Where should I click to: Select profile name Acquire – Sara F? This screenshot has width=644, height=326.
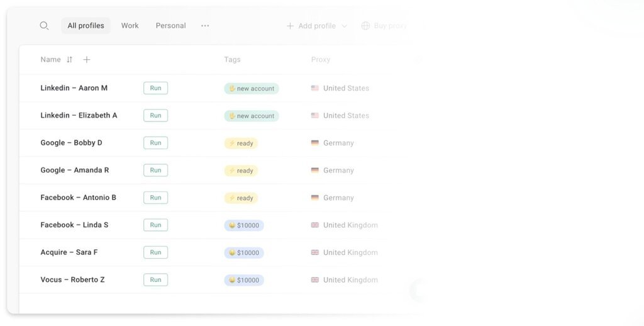tap(69, 252)
